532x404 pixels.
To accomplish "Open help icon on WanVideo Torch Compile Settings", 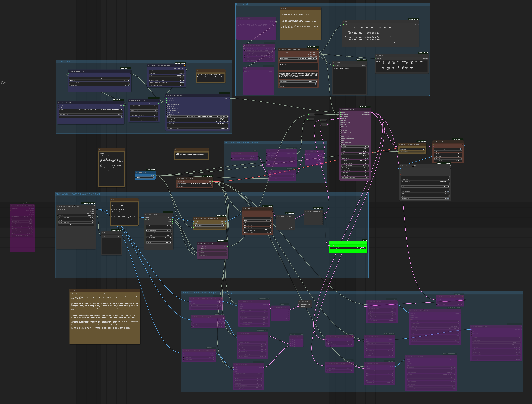I will pos(184,66).
